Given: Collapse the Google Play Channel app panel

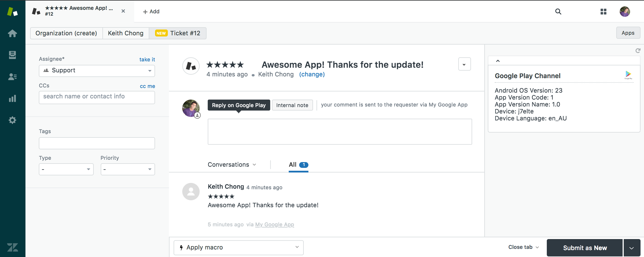Looking at the screenshot, I should [498, 61].
